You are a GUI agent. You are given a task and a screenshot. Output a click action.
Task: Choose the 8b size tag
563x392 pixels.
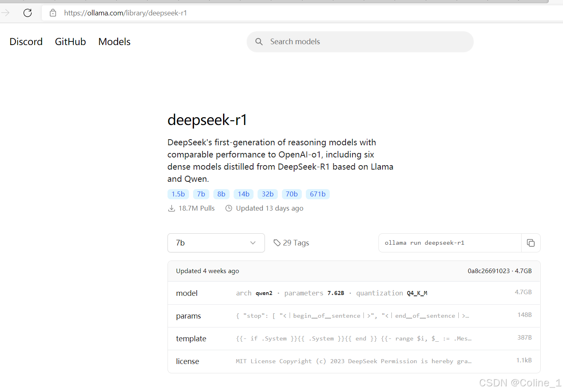[221, 194]
